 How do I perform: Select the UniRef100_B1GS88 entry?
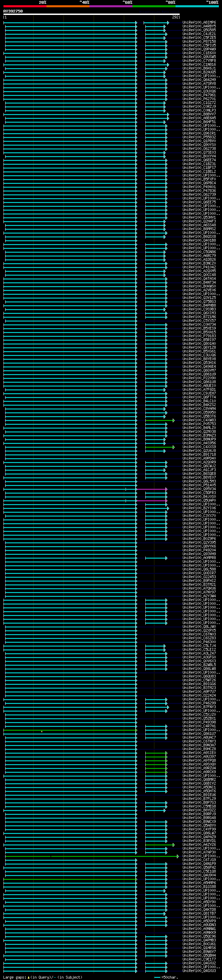[199, 887]
